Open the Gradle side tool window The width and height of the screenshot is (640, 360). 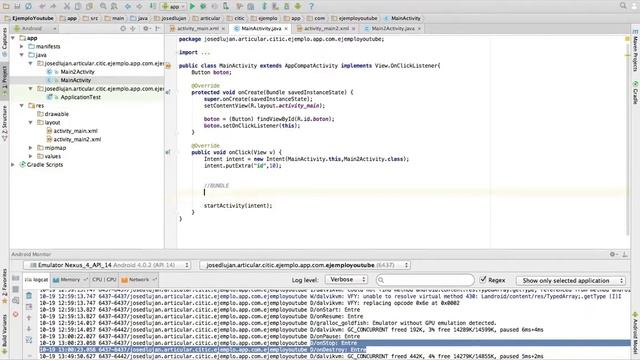click(x=636, y=92)
